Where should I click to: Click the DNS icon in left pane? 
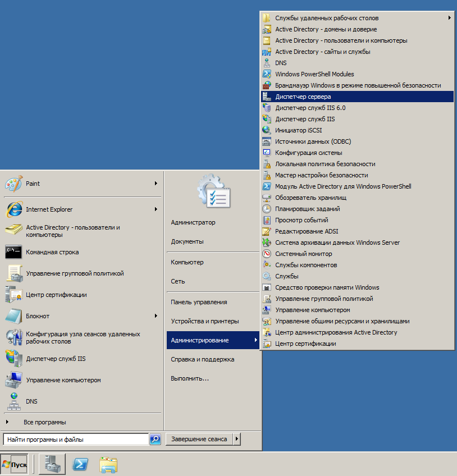tap(13, 401)
